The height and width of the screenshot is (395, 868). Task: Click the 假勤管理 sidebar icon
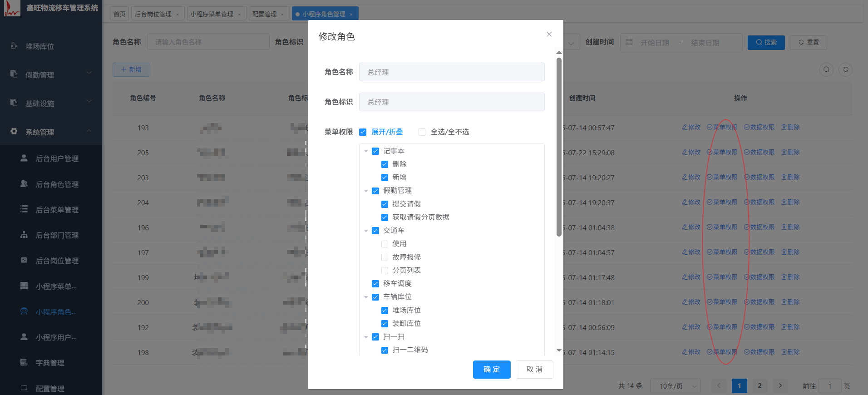(14, 74)
